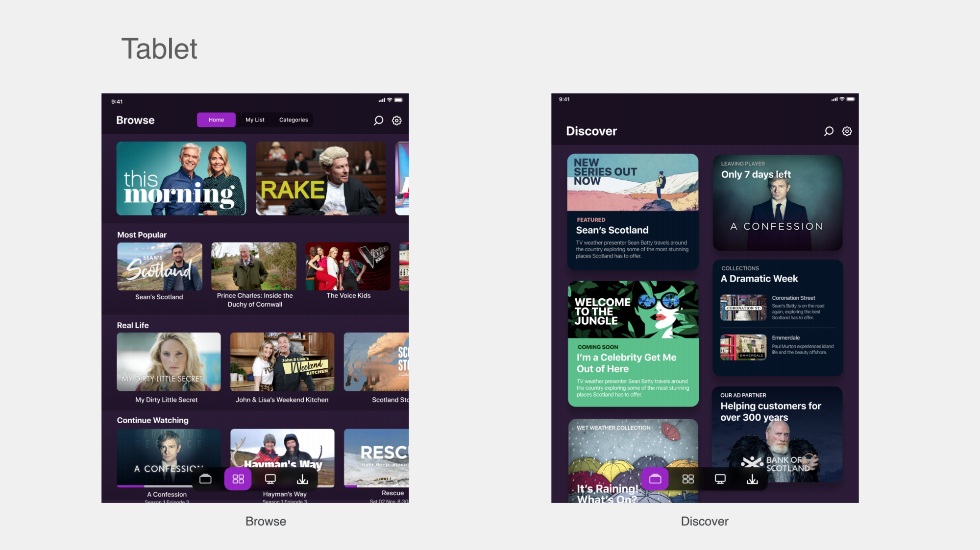Open settings gear on Browse screen

[397, 120]
